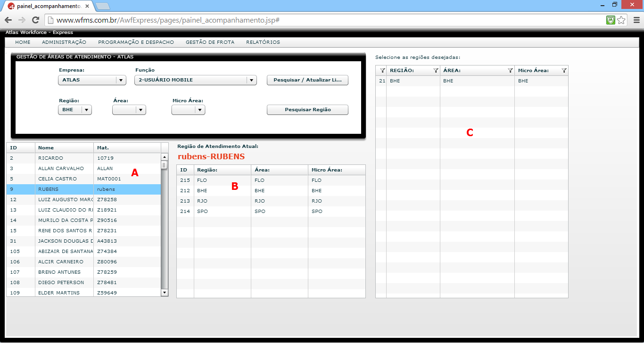Select the RICARDO row in user list

point(83,158)
